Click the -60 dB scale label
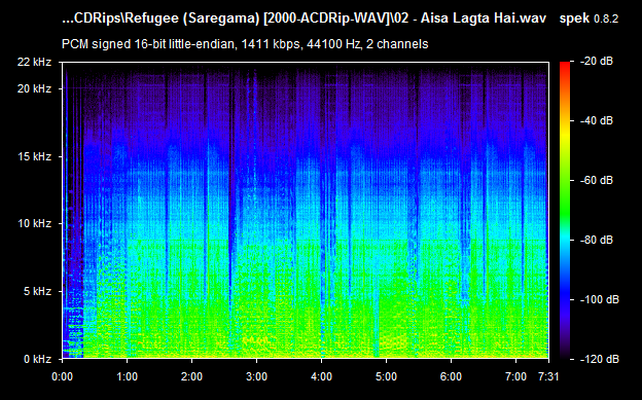642x400 pixels. click(596, 180)
